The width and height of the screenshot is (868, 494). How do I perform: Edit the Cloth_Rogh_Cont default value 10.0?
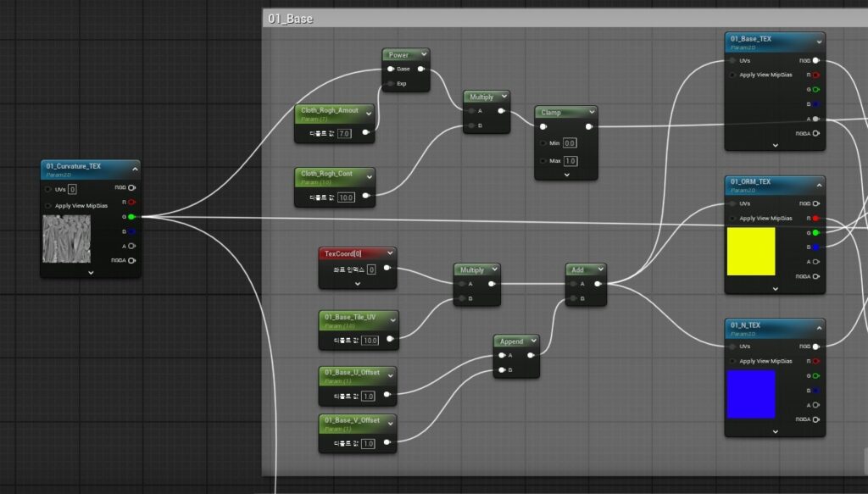point(346,197)
